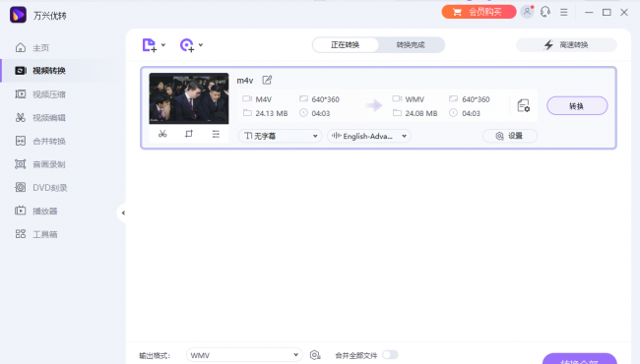The height and width of the screenshot is (364, 640).
Task: Switch to the 转换完成 tab
Action: (411, 45)
